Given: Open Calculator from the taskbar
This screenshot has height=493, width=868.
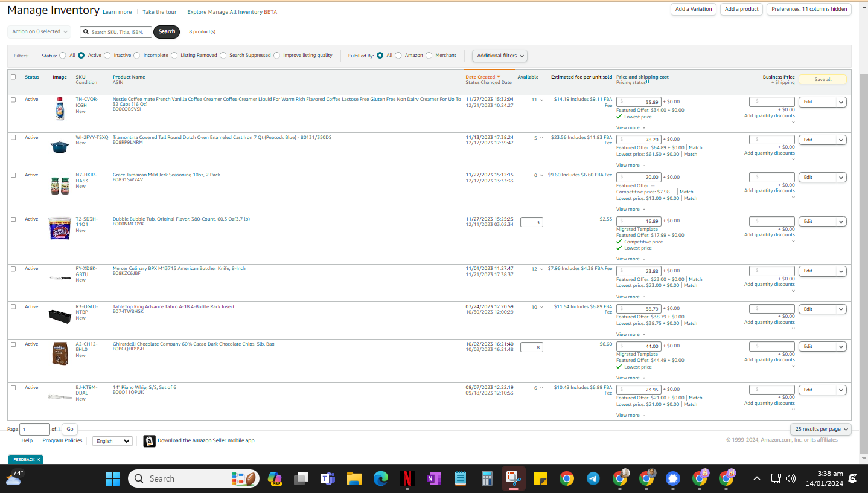Looking at the screenshot, I should pyautogui.click(x=487, y=478).
